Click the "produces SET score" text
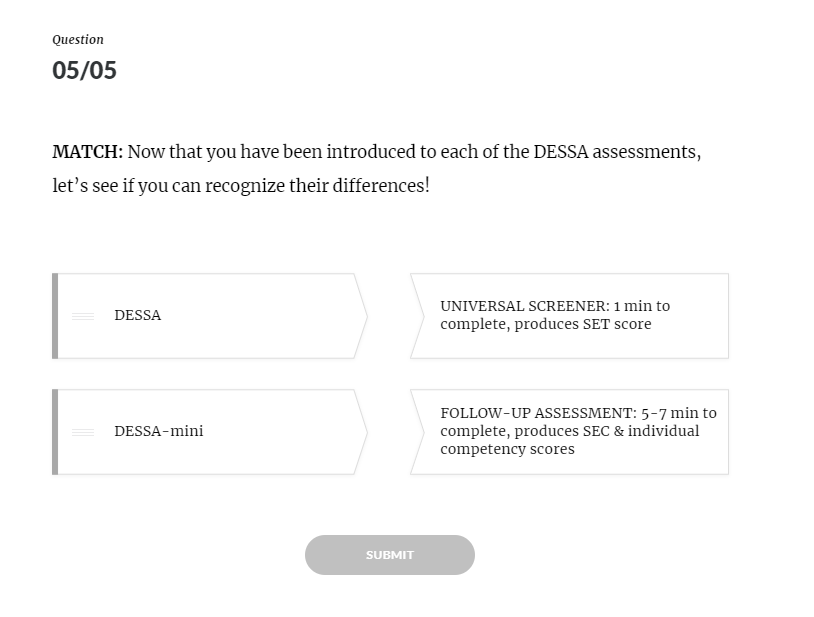The width and height of the screenshot is (814, 617). click(582, 324)
